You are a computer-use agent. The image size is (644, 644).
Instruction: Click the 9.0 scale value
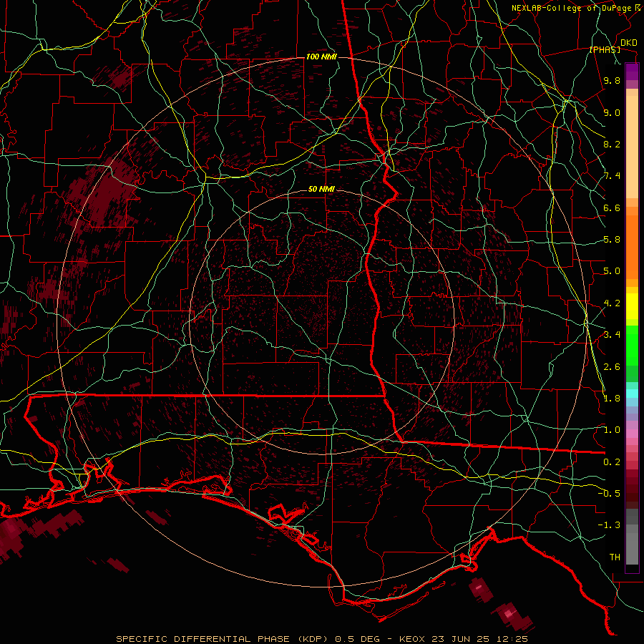(612, 112)
